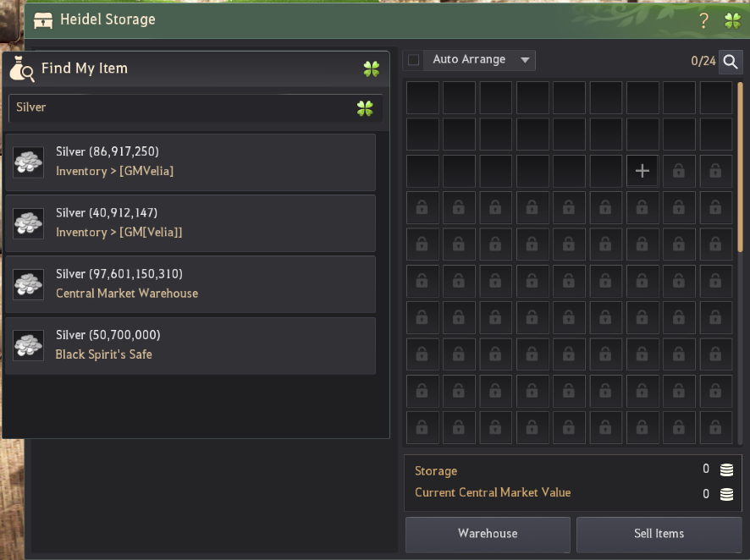Screen dimensions: 750x560
Task: Toggle the Auto Arrange checkbox
Action: (x=414, y=60)
